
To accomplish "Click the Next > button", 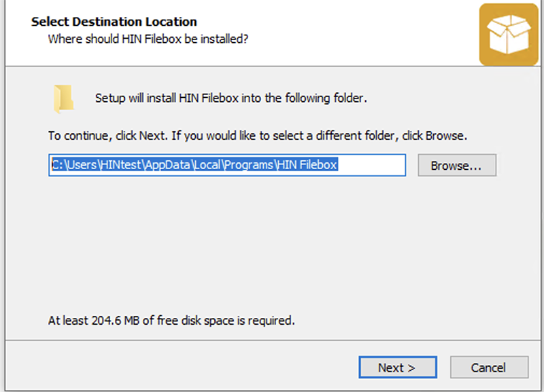I will tap(398, 368).
